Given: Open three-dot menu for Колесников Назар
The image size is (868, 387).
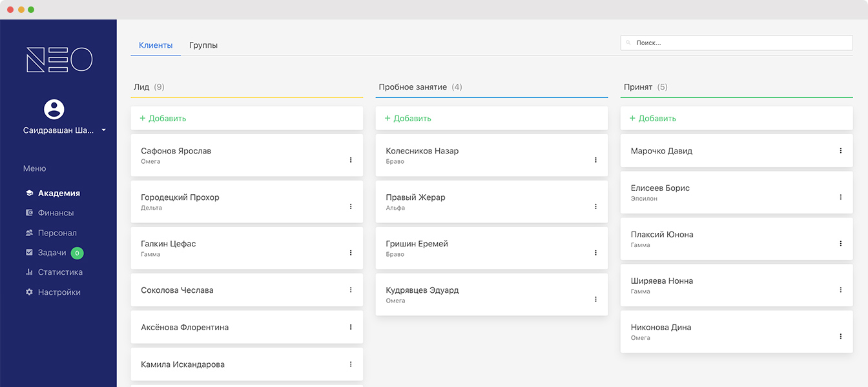Looking at the screenshot, I should [x=595, y=160].
